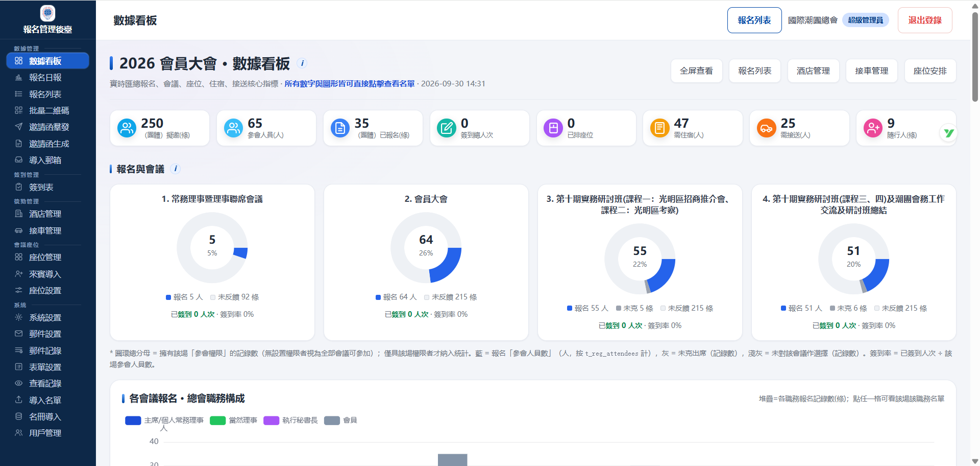980x466 pixels.
Task: Click the donut chart for 常務理事暨理事聯席會議
Action: (x=212, y=247)
